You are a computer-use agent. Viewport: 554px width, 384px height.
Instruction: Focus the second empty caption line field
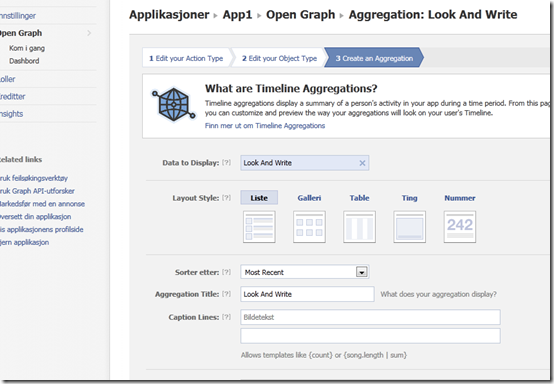[370, 336]
